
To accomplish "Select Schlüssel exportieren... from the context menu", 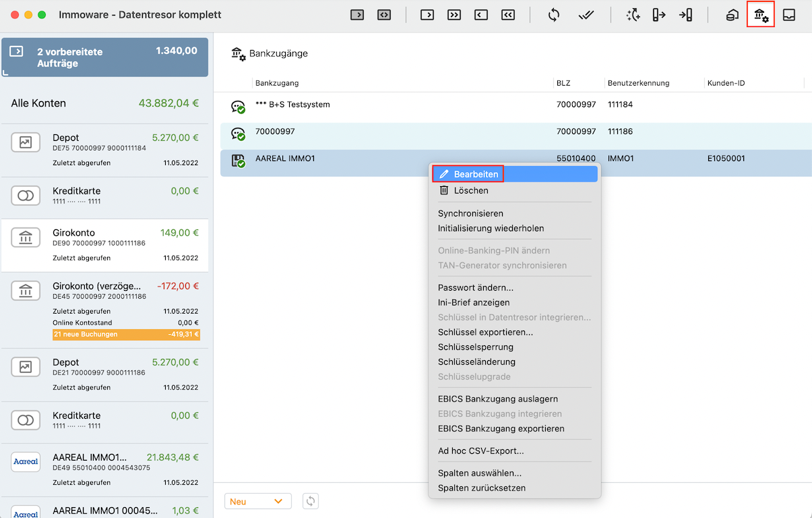I will point(513,332).
